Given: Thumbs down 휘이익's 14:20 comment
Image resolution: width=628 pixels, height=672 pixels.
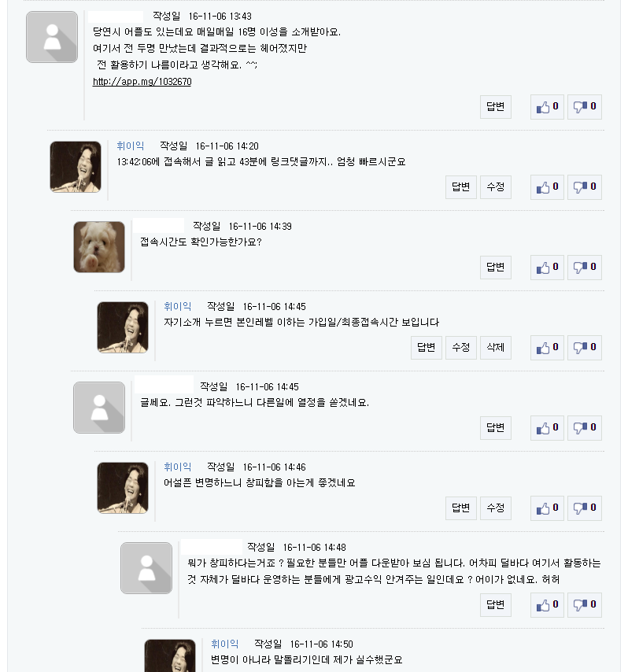Looking at the screenshot, I should point(584,187).
